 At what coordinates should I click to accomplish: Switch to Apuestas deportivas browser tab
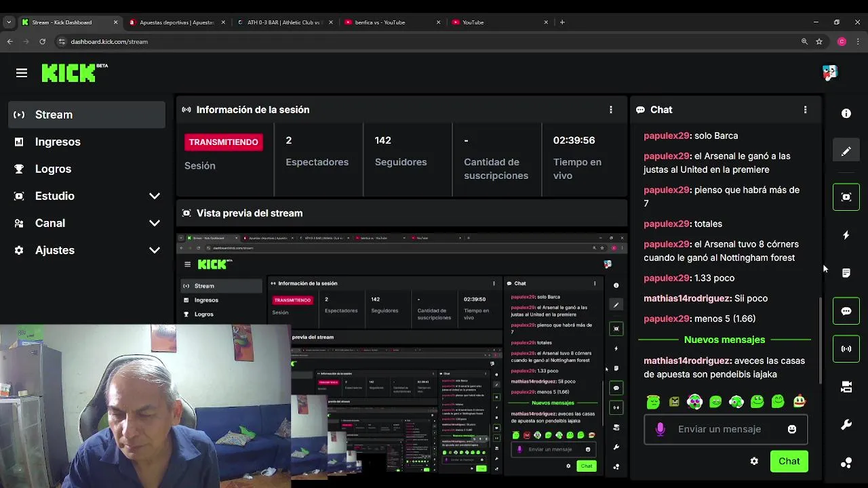[x=176, y=22]
